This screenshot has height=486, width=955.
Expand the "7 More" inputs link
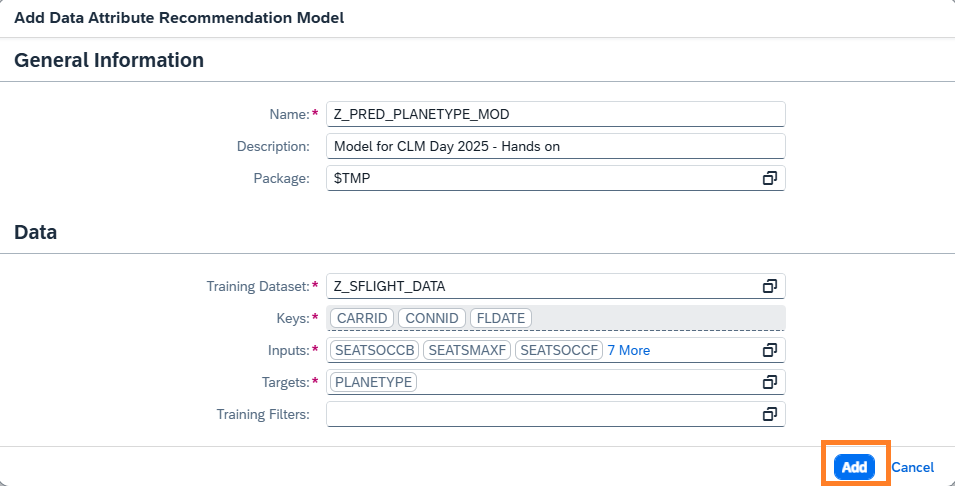click(628, 350)
